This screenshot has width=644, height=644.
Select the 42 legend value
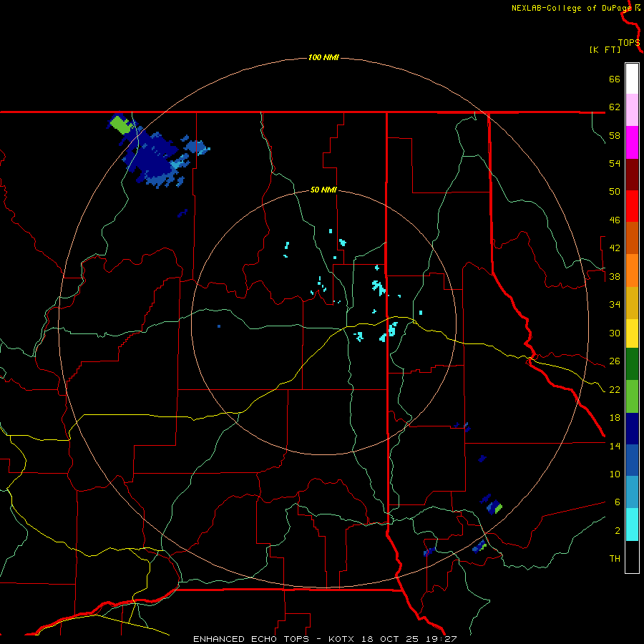pos(615,248)
